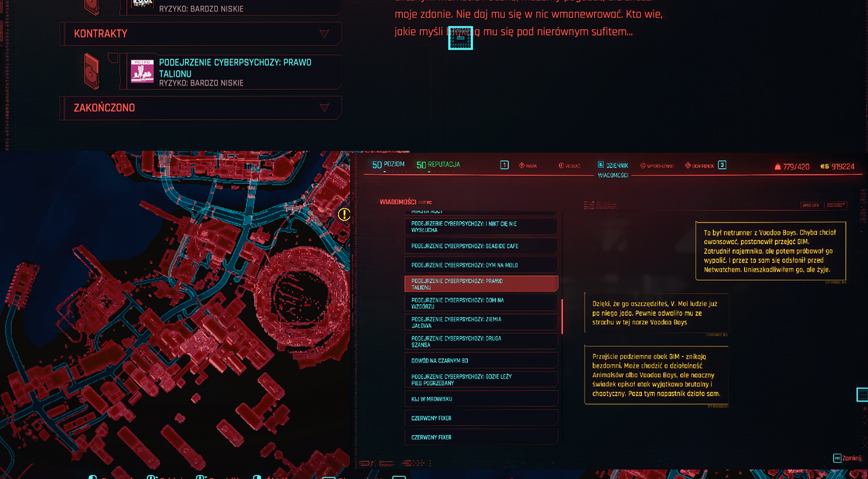Click the Wiadomości list heading

click(398, 202)
